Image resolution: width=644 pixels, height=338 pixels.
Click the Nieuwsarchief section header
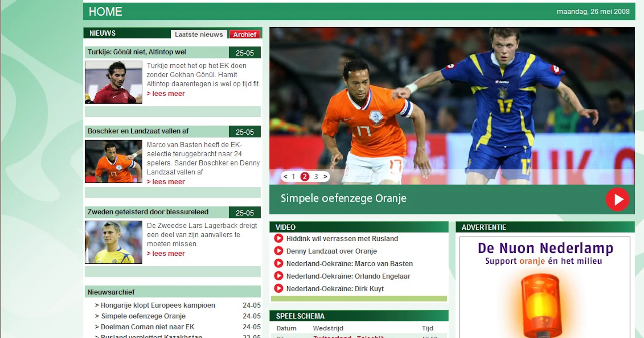173,292
